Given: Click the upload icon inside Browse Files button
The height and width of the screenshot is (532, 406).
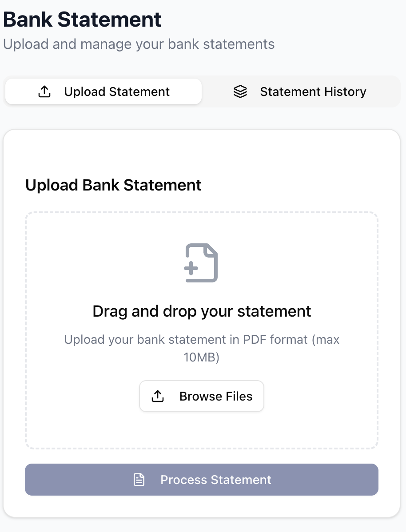Looking at the screenshot, I should click(x=158, y=396).
